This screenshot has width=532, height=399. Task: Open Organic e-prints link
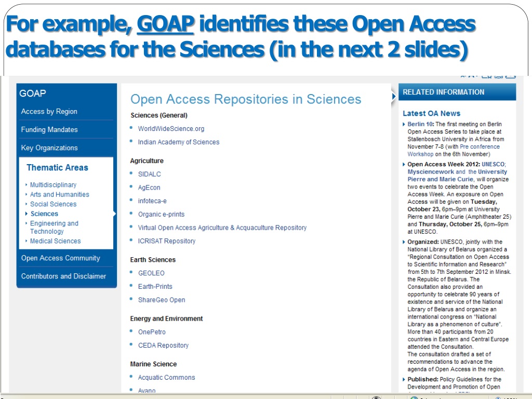(161, 215)
